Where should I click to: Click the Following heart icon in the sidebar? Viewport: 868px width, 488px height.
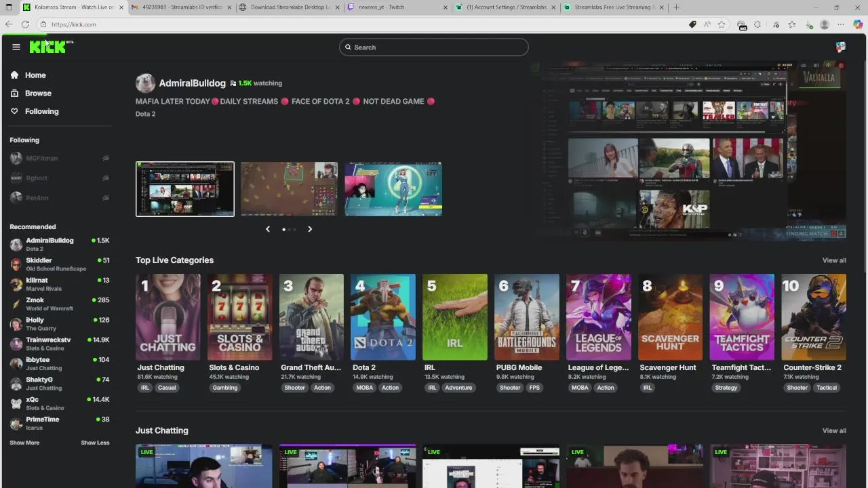[x=14, y=111]
